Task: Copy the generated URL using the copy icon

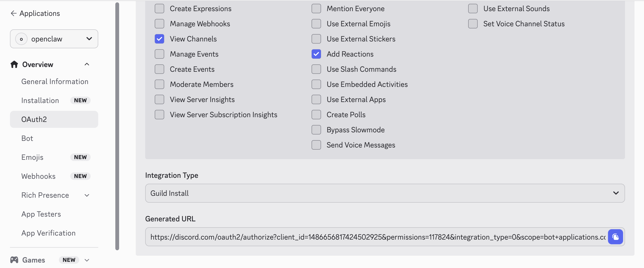Action: 616,237
